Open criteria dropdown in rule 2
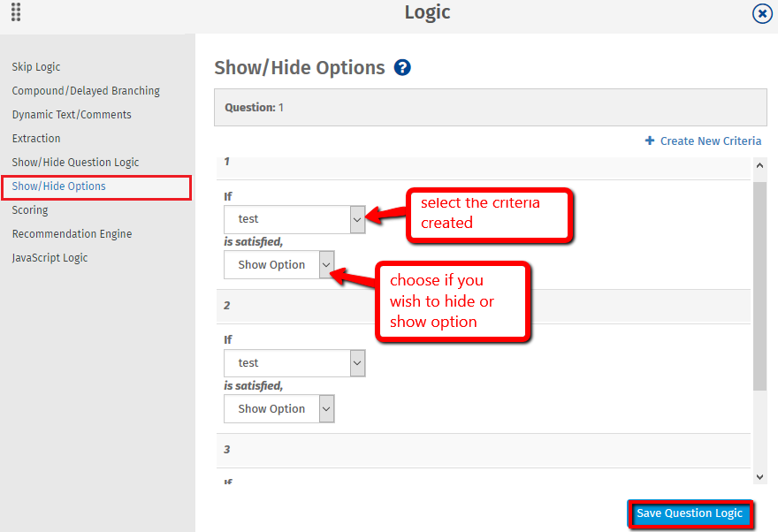778x532 pixels. [x=294, y=363]
